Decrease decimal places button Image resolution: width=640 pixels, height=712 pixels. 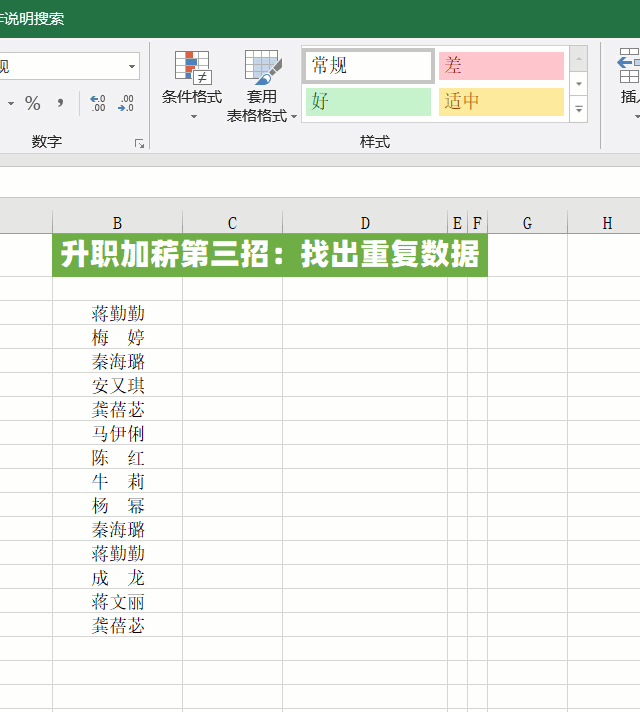point(126,104)
